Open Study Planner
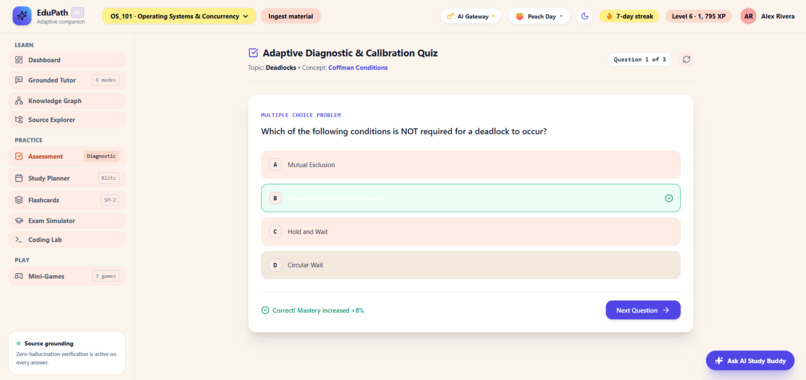806x380 pixels. point(67,178)
